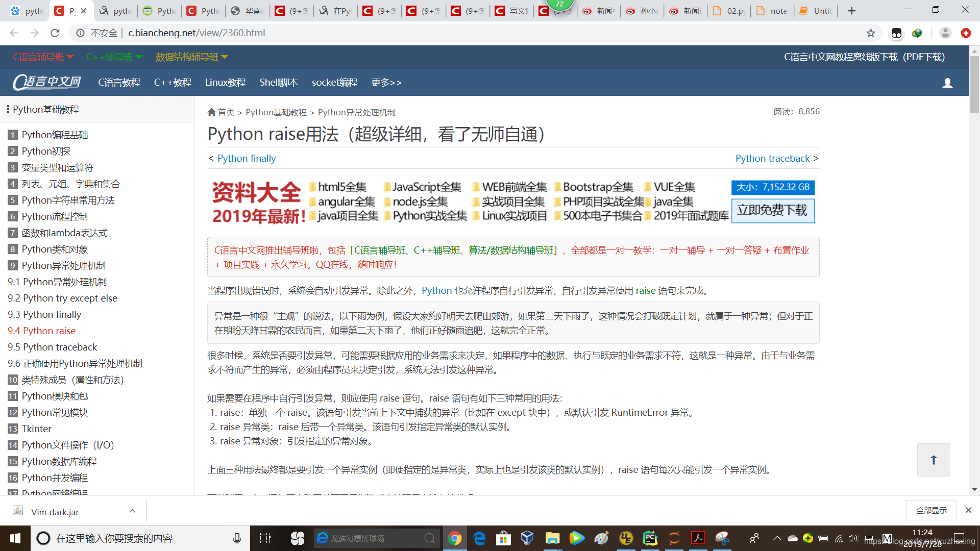The height and width of the screenshot is (551, 980).
Task: Click the C语言中文网 site logo
Action: tap(46, 82)
